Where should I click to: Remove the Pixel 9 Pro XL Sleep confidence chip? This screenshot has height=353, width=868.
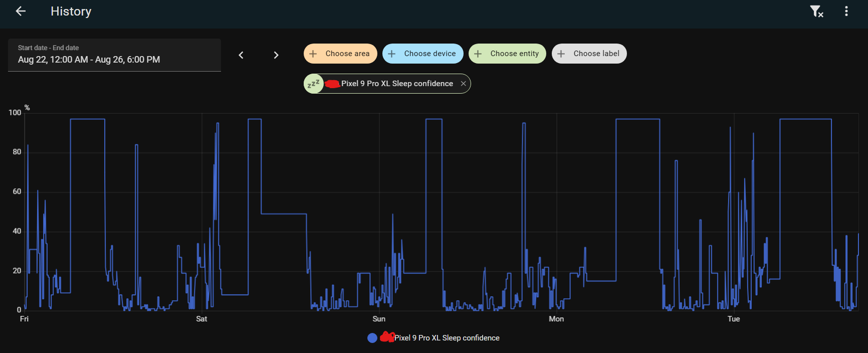[x=464, y=84]
